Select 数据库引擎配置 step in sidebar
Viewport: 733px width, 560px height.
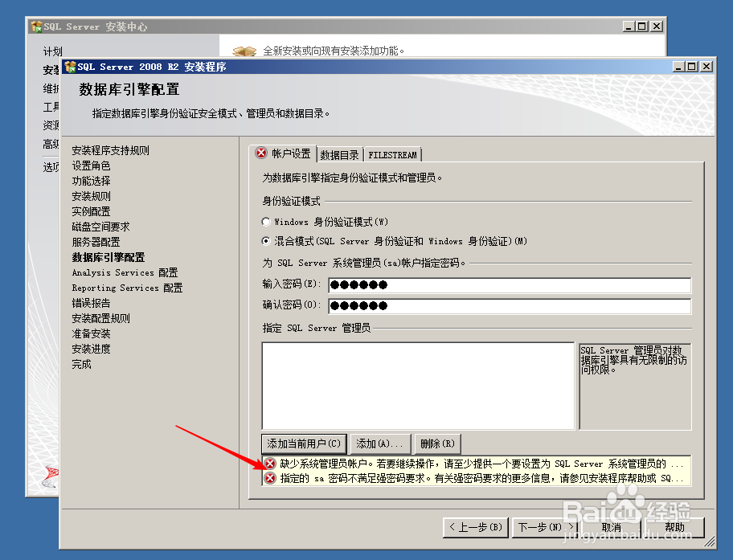pos(109,257)
